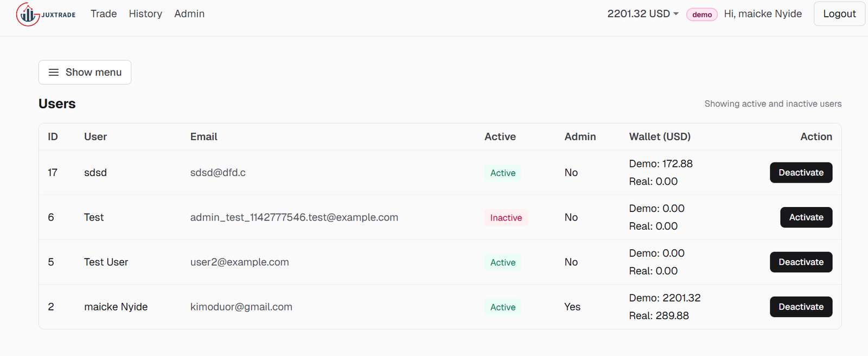The image size is (868, 356).
Task: Click the Active badge for sdsd
Action: click(x=503, y=173)
